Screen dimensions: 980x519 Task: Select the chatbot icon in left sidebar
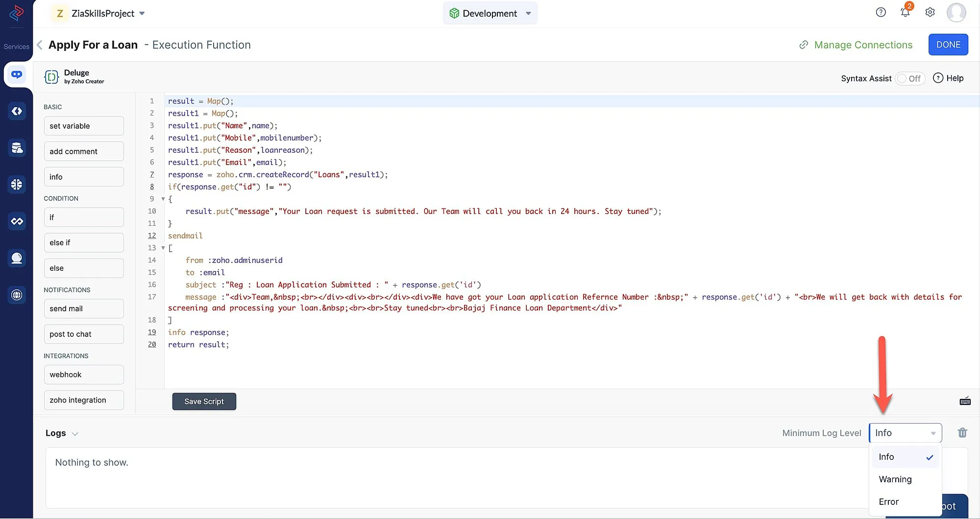point(17,74)
